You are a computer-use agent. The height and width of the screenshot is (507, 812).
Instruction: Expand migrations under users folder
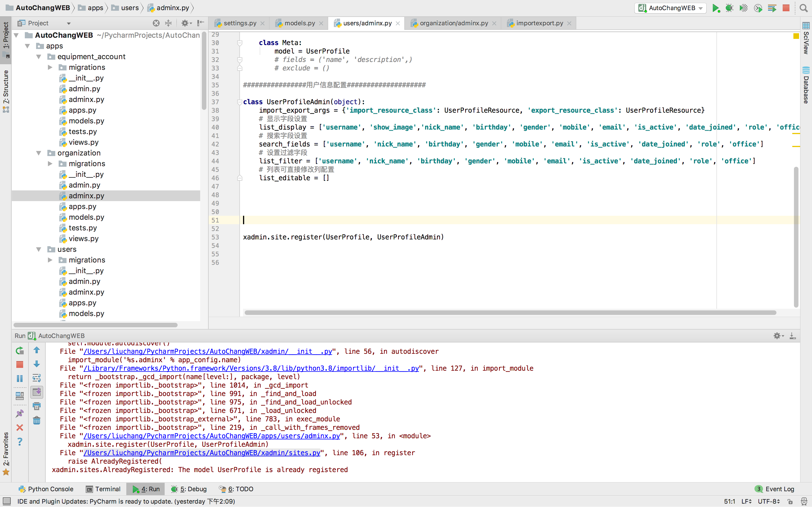point(50,260)
